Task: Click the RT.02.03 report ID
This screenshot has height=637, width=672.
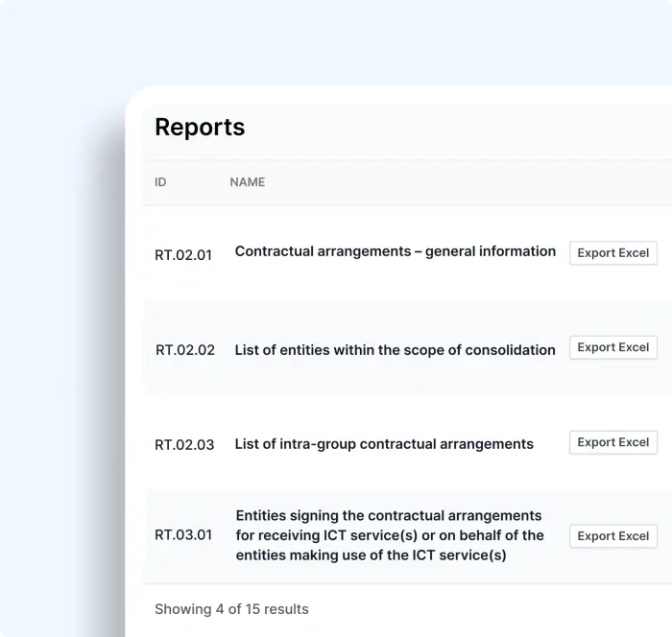Action: (184, 445)
